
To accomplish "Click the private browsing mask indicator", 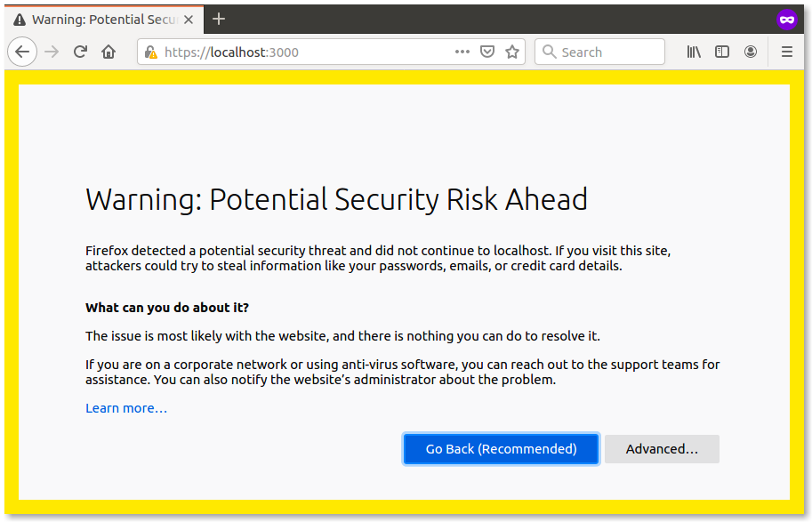I will pos(786,19).
